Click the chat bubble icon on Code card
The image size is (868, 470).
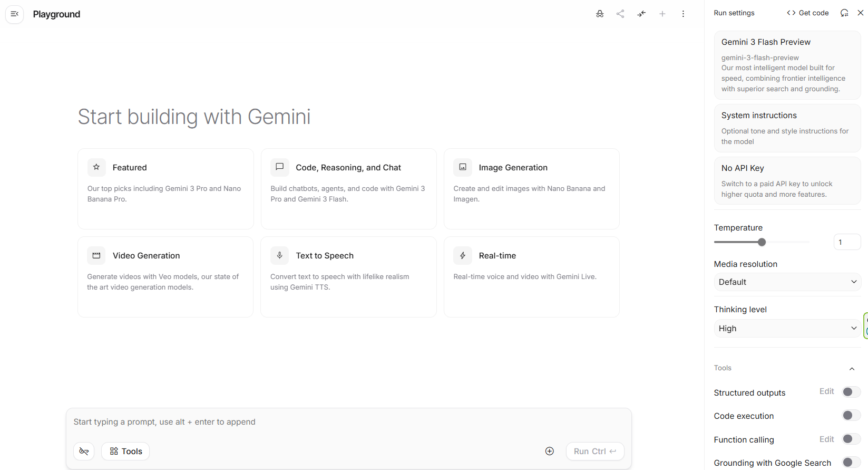pos(280,167)
